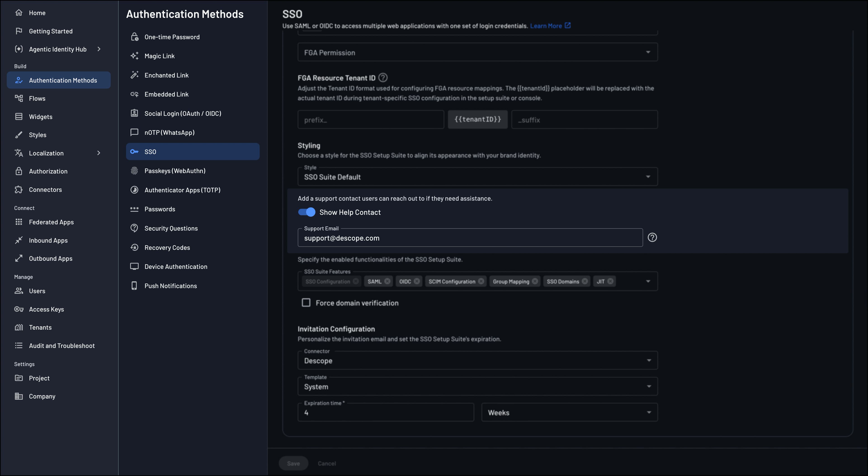Go to Security Questions
Viewport: 868px width, 476px height.
point(193,228)
